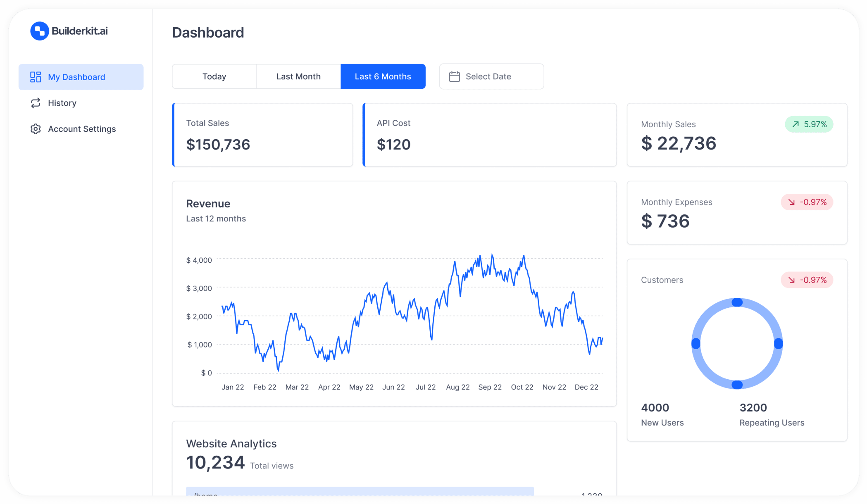Image resolution: width=867 pixels, height=504 pixels.
Task: Click the Feb 22 axis label
Action: coord(265,387)
